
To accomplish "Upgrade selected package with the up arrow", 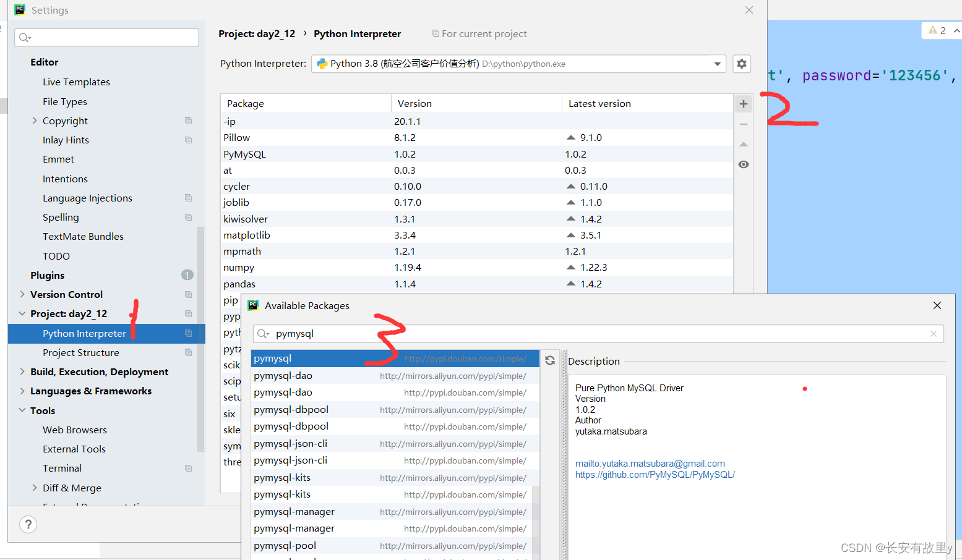I will point(744,144).
